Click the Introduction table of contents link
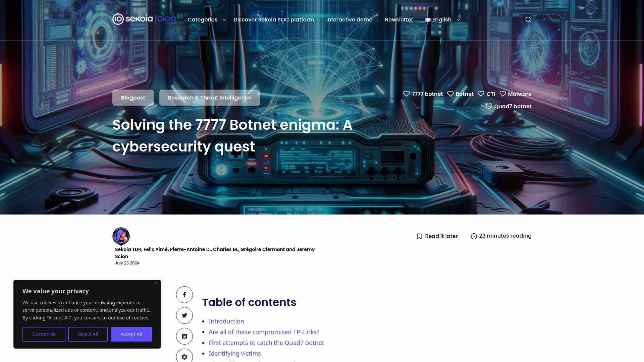The image size is (644, 362). (x=226, y=321)
